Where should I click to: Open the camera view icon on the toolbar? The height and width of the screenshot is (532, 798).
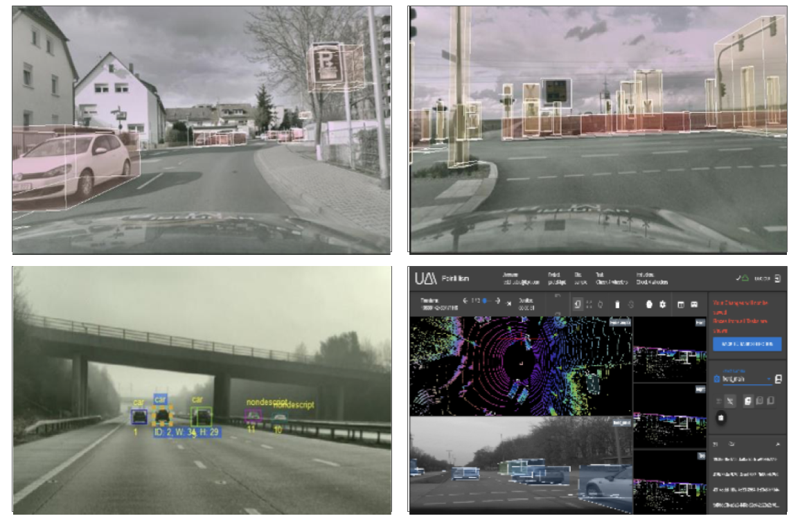coord(695,303)
